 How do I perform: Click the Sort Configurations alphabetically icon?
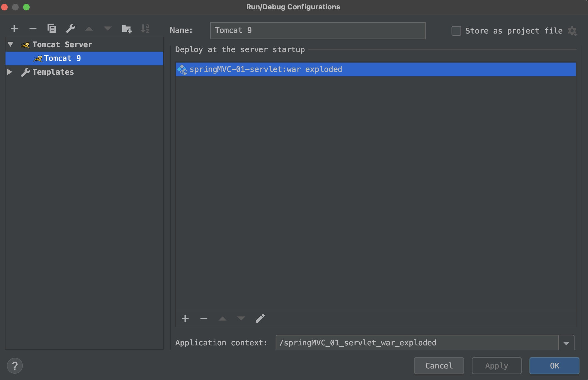tap(145, 29)
